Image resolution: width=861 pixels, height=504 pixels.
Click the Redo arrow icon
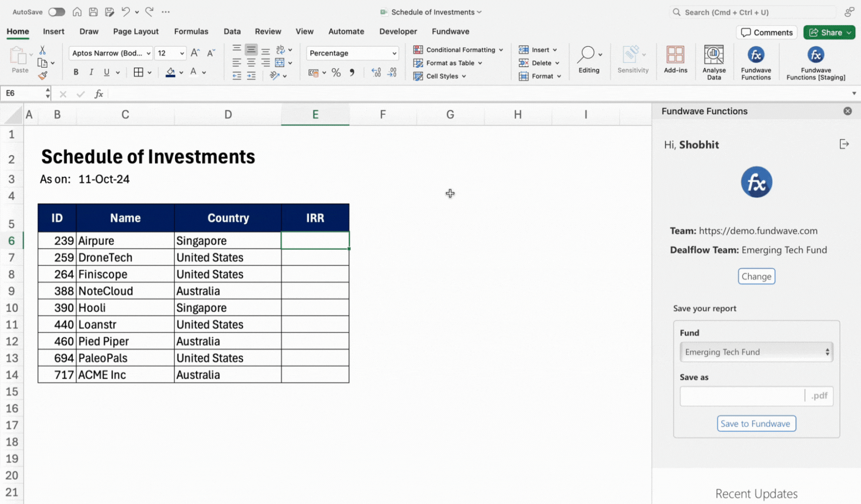(x=149, y=12)
